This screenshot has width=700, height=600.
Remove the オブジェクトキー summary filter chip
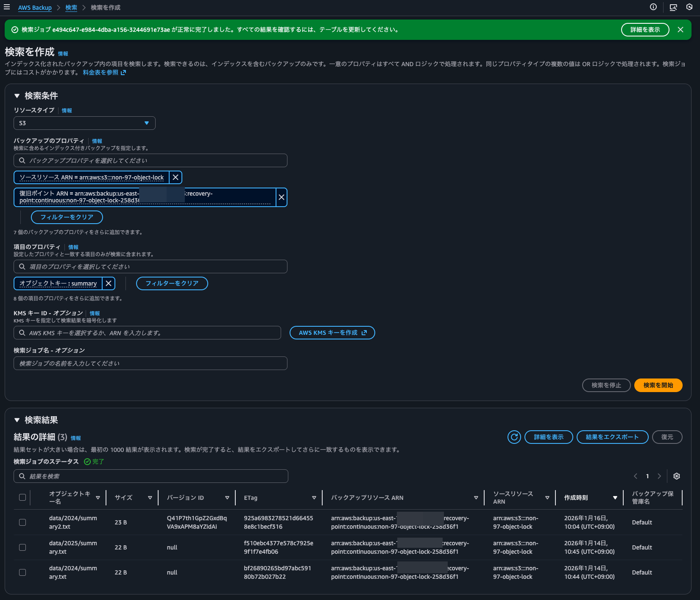click(109, 283)
